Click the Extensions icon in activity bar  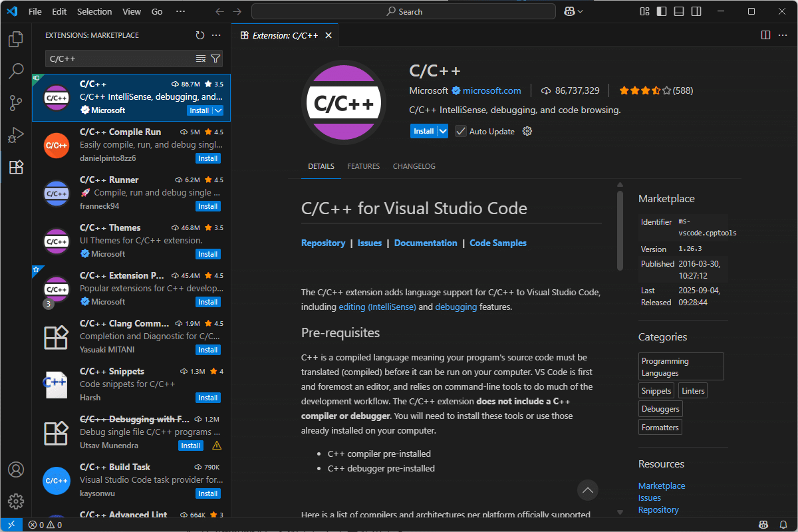(x=16, y=167)
